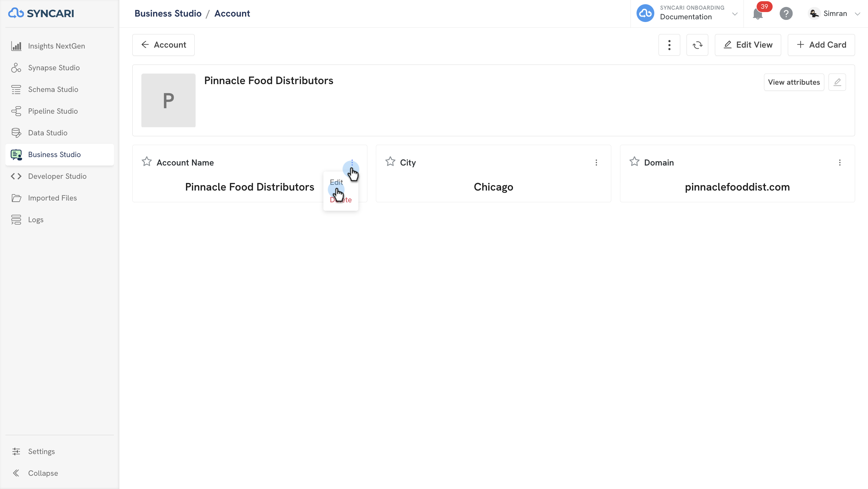Star the Domain card
The width and height of the screenshot is (868, 489).
click(x=634, y=162)
